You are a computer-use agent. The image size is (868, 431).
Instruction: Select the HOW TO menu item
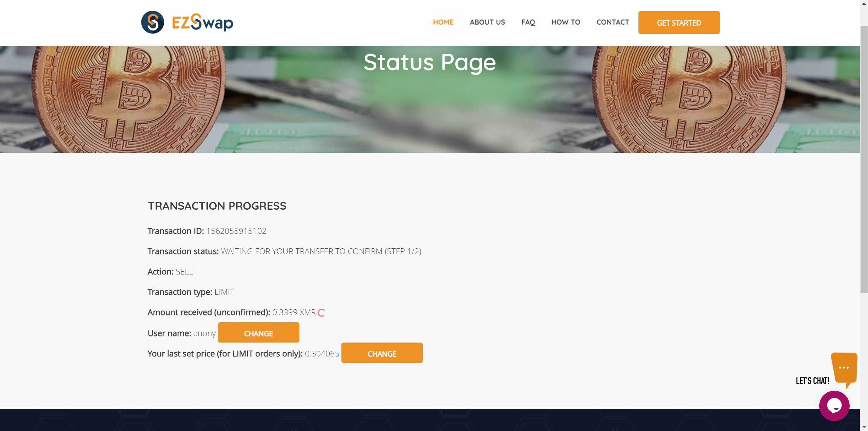[x=565, y=22]
